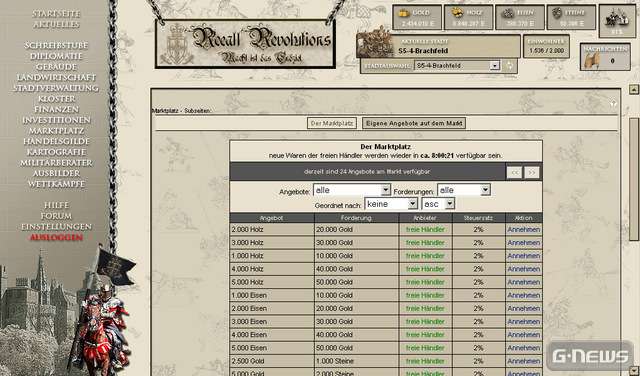Screen dimensions: 640x376
Task: Go to previous offers page
Action: click(x=515, y=173)
